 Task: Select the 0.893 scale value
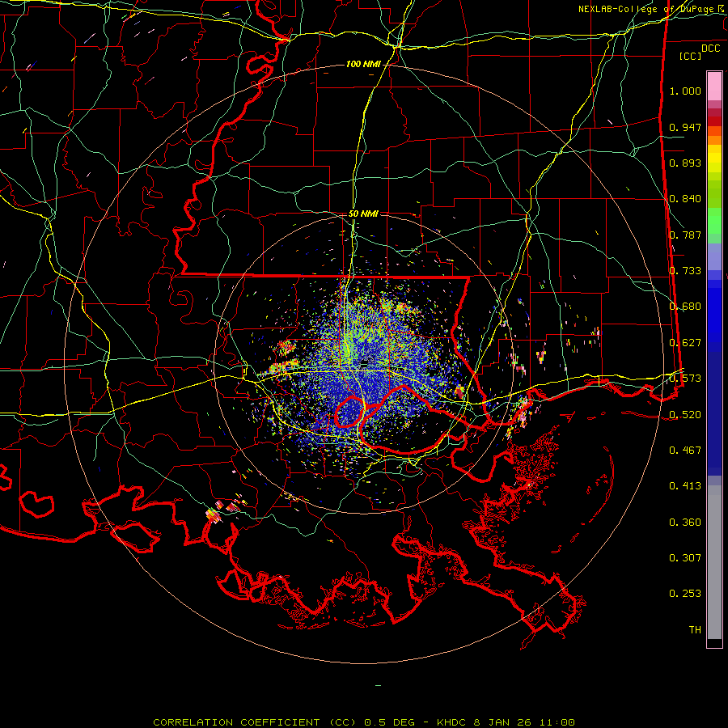tap(685, 163)
